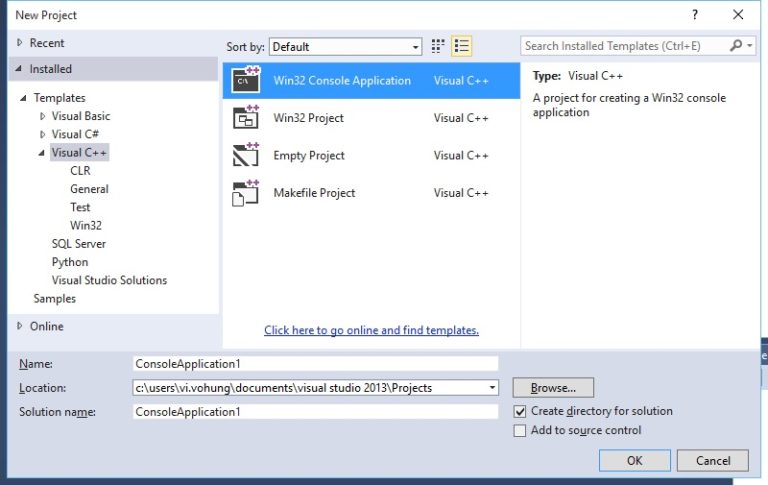Select the Win32 template category
768x485 pixels.
86,225
